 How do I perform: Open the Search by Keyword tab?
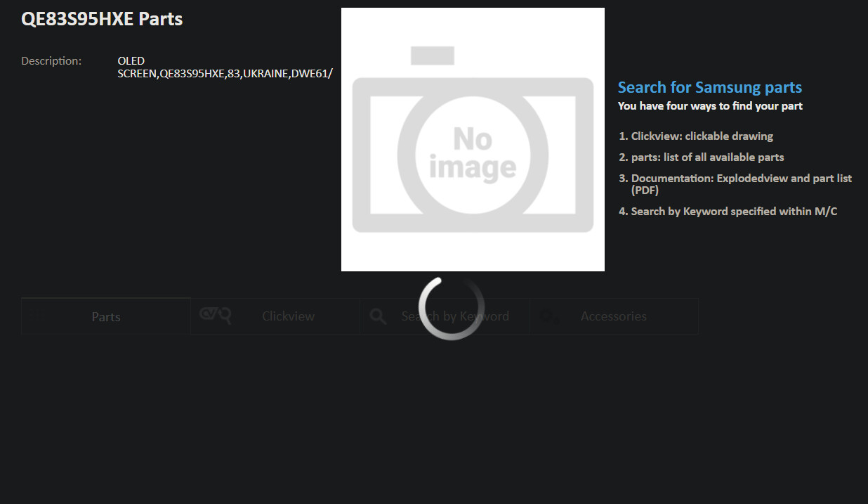[x=445, y=316]
